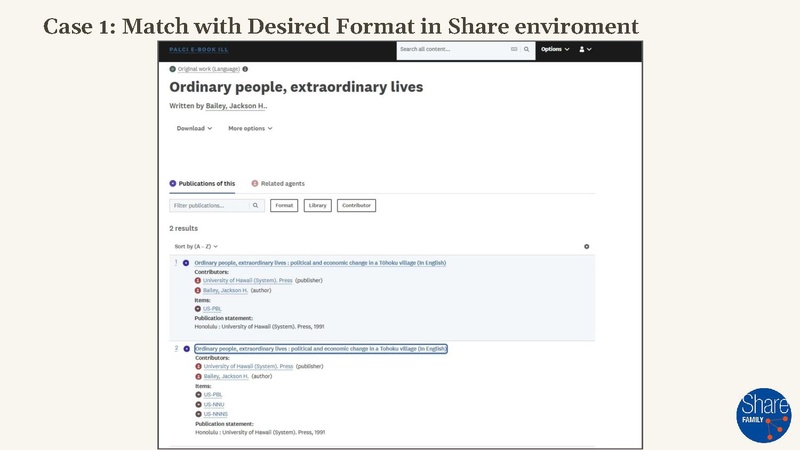Click item icon beside US-NNNS
This screenshot has width=800, height=450.
tap(198, 414)
